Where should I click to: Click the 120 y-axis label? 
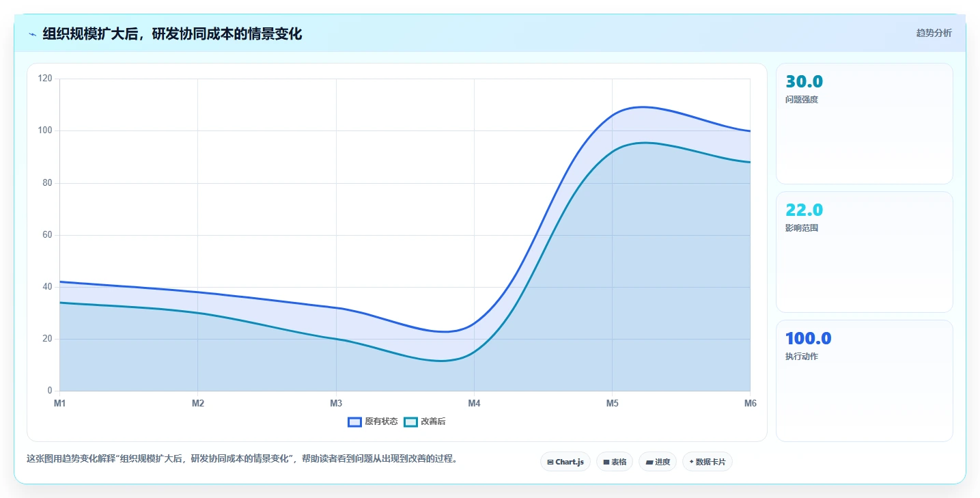click(x=45, y=79)
